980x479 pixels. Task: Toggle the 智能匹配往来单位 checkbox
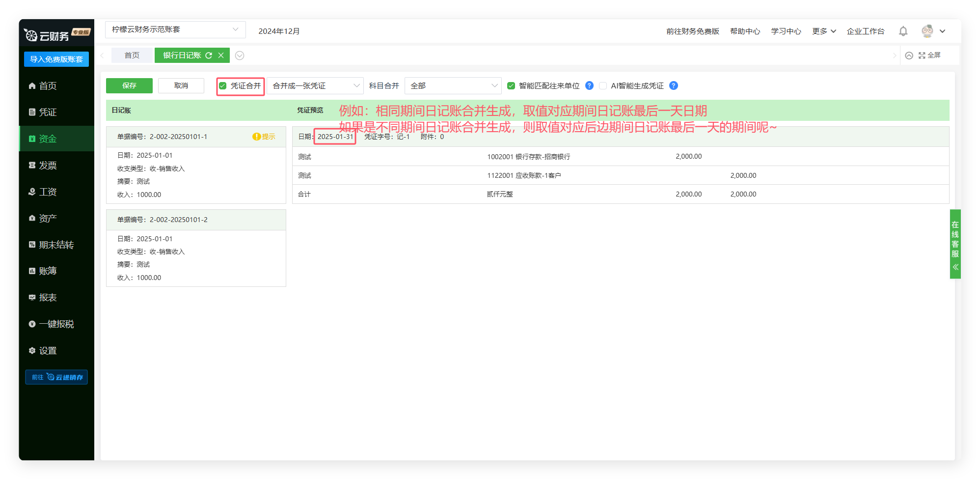point(511,86)
